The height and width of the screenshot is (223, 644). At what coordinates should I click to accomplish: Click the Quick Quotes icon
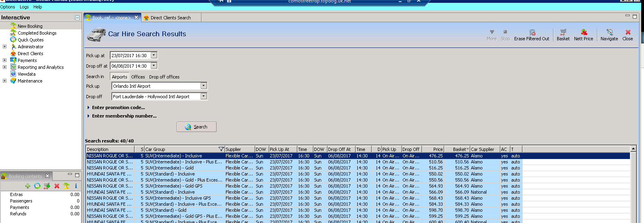pos(13,39)
